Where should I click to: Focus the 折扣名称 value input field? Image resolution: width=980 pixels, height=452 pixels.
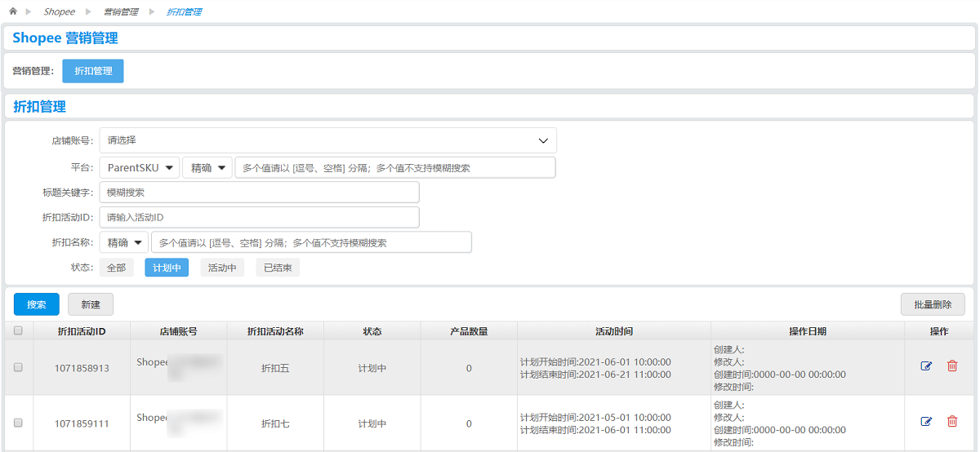click(311, 242)
